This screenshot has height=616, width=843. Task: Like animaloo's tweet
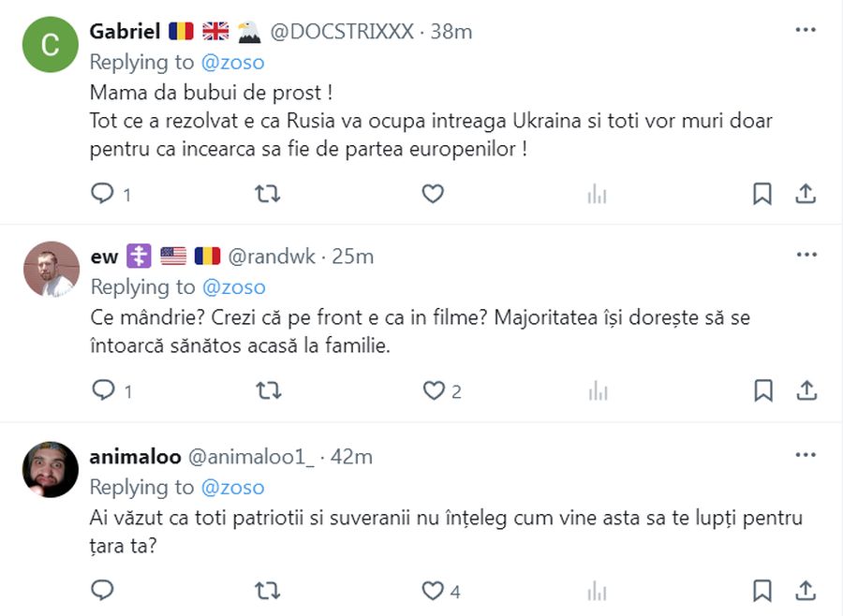433,591
